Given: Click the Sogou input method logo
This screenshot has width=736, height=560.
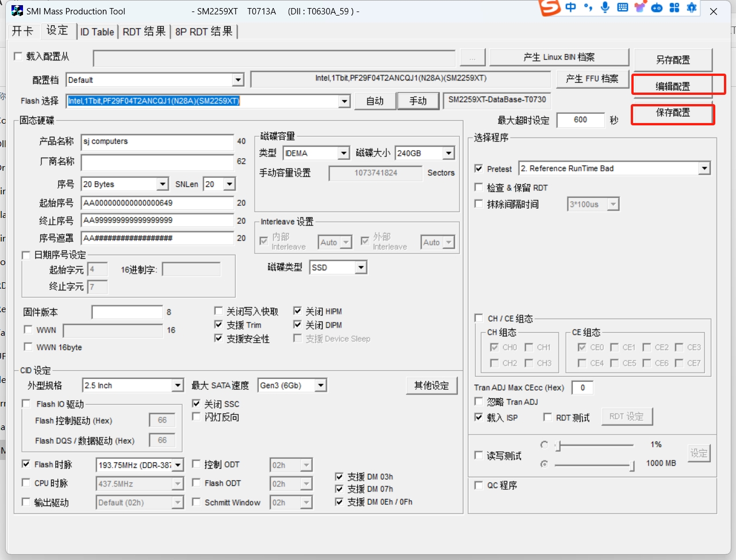Looking at the screenshot, I should [x=550, y=7].
